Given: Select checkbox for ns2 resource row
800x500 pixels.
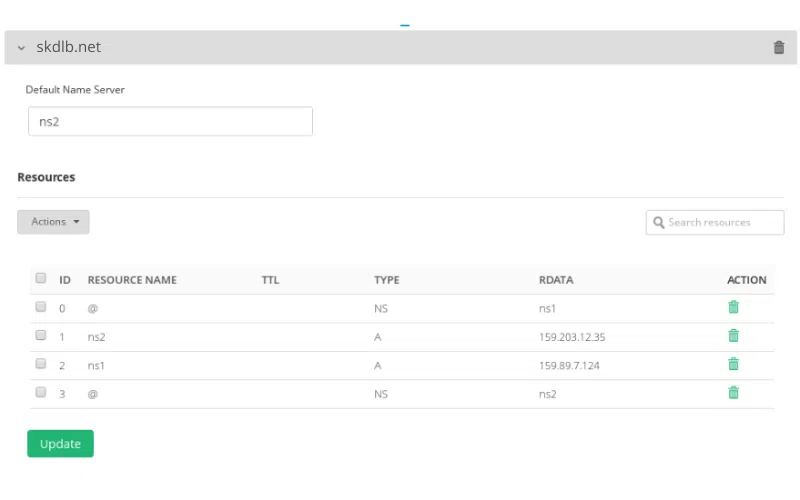Looking at the screenshot, I should (x=41, y=336).
